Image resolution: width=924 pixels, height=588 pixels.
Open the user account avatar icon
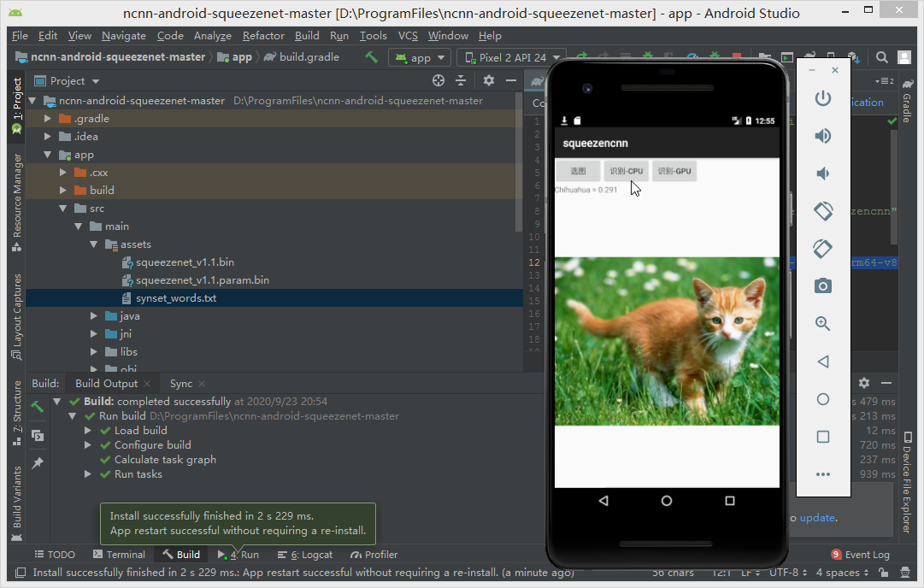point(904,57)
